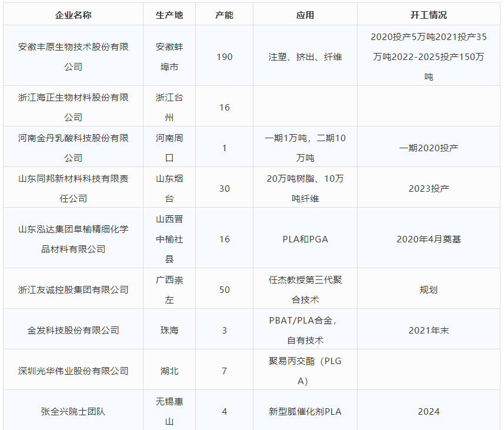Click the 2020投产5万吨2021投产35万吨 schedule cell

(x=429, y=56)
